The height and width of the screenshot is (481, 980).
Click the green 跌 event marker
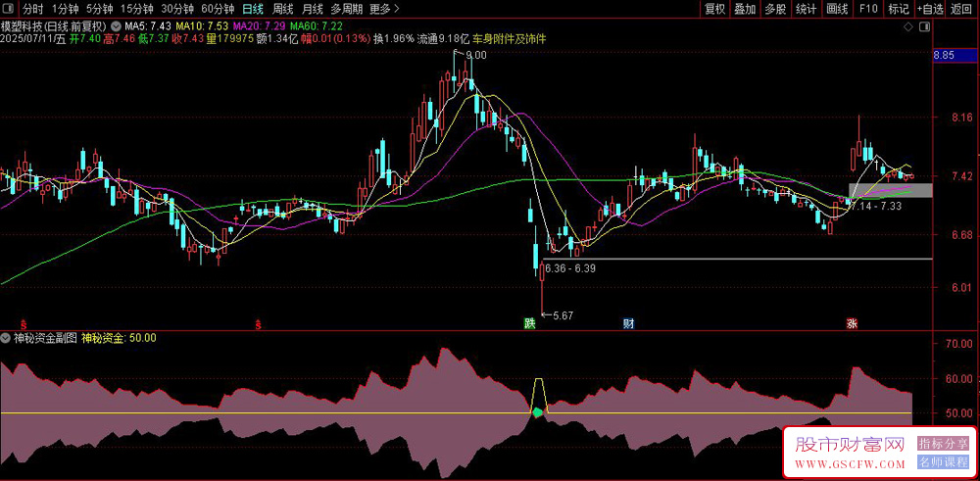tap(529, 323)
